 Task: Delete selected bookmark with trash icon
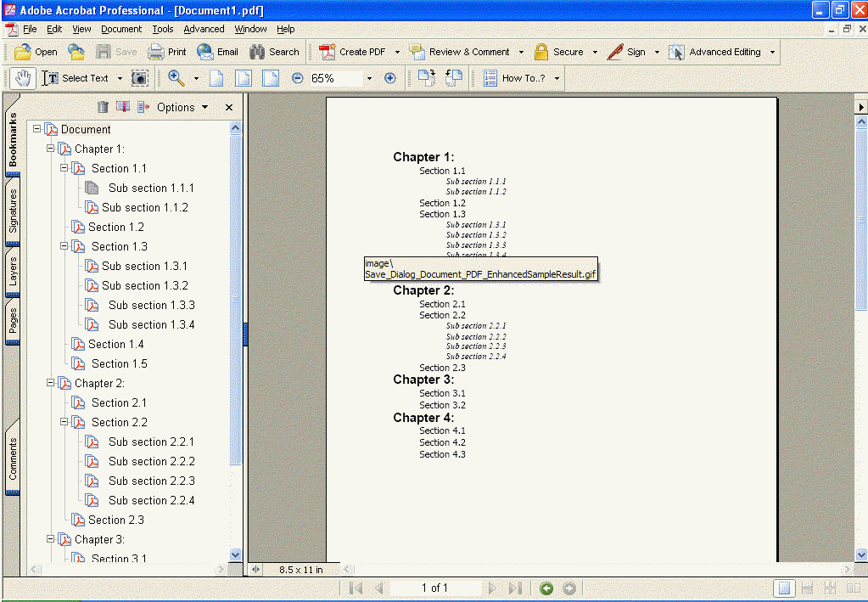coord(103,107)
